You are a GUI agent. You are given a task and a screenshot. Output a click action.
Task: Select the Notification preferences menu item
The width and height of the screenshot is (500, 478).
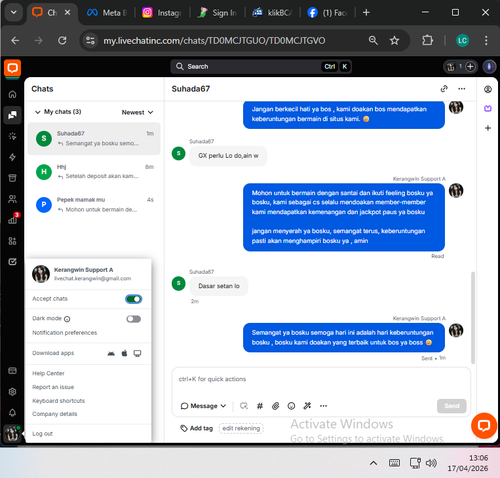coord(64,333)
